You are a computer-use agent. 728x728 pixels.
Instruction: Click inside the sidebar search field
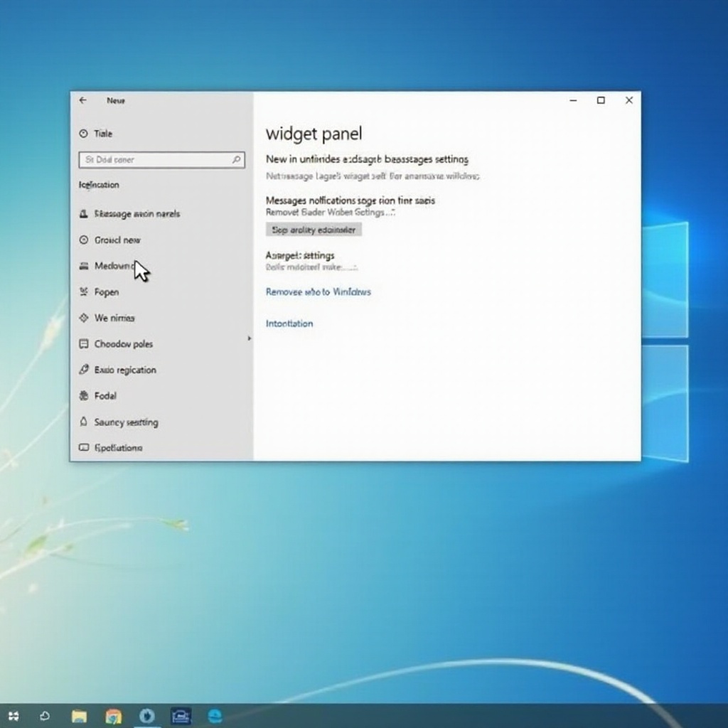coord(149,159)
